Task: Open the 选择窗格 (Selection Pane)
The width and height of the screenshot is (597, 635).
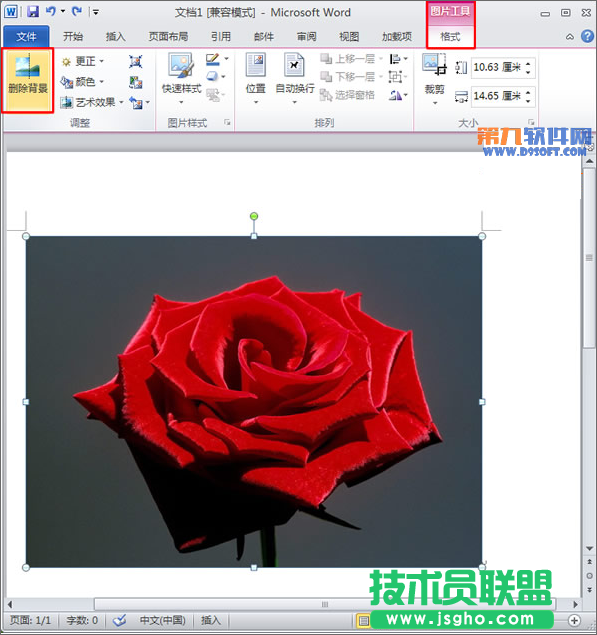Action: coord(348,95)
